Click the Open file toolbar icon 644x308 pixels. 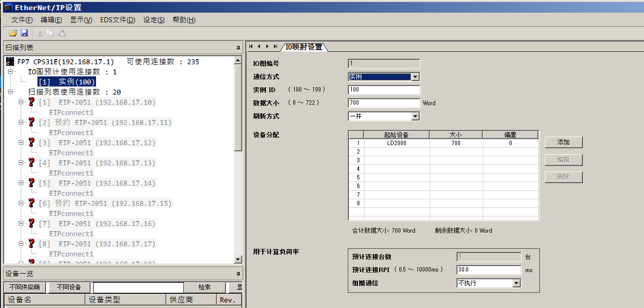13,33
